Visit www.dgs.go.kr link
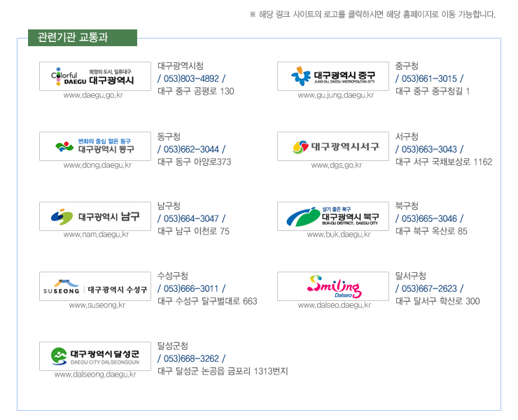 coord(336,165)
